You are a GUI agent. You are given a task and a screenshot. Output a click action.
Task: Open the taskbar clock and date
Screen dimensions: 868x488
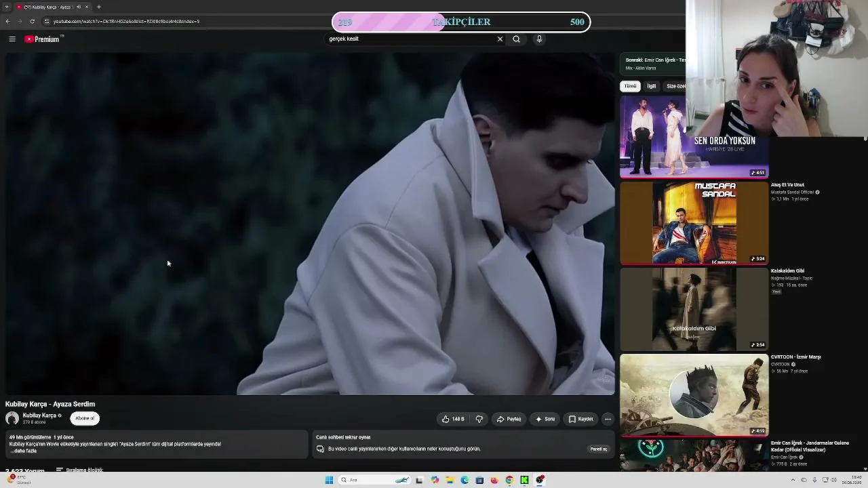(x=852, y=480)
